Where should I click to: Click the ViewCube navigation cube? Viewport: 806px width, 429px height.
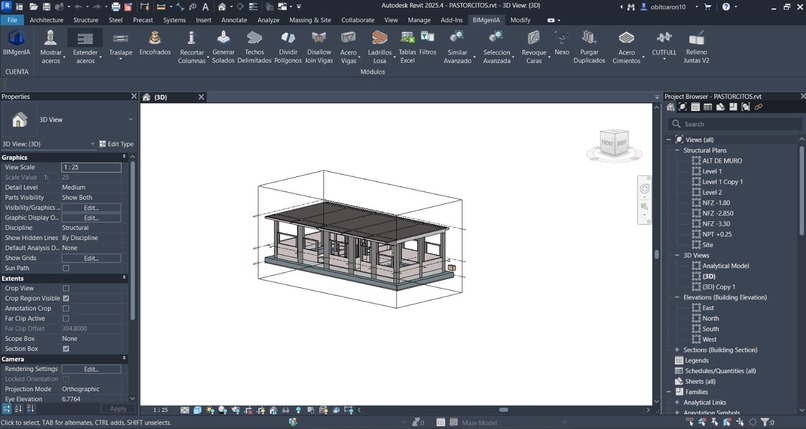tap(614, 142)
